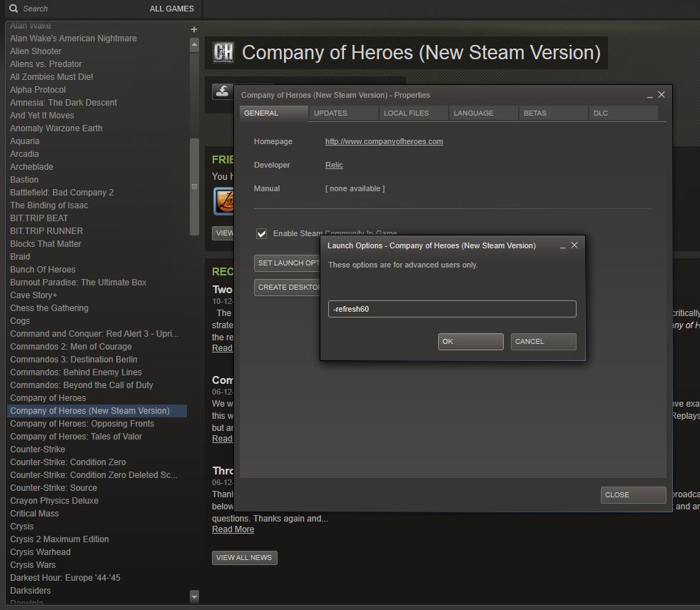Viewport: 700px width, 610px height.
Task: Open the LOCAL FILES tab
Action: tap(414, 113)
